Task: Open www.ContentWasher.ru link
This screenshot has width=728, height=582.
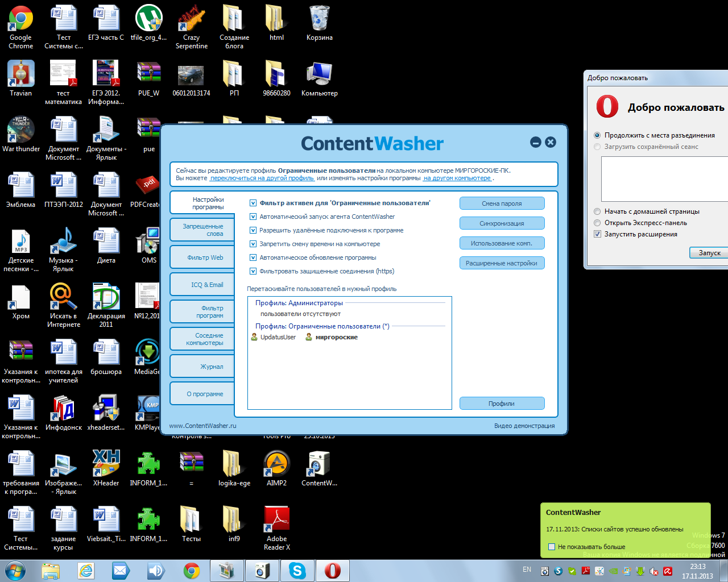Action: coord(202,426)
